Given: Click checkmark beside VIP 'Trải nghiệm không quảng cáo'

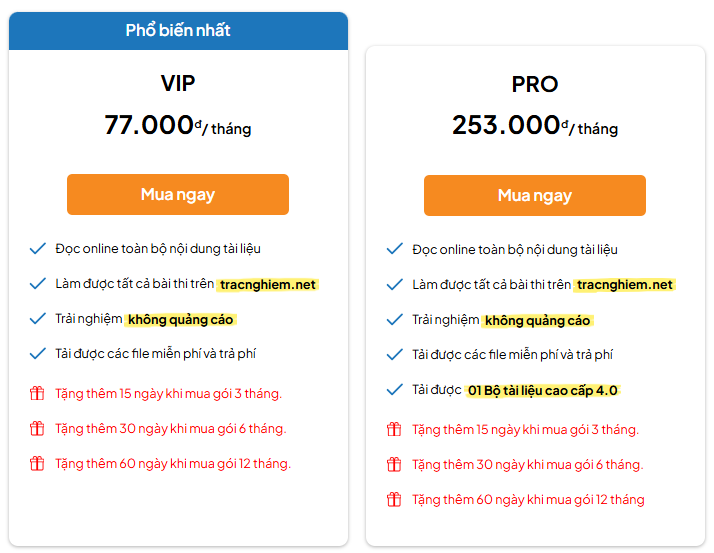Looking at the screenshot, I should coord(37,319).
